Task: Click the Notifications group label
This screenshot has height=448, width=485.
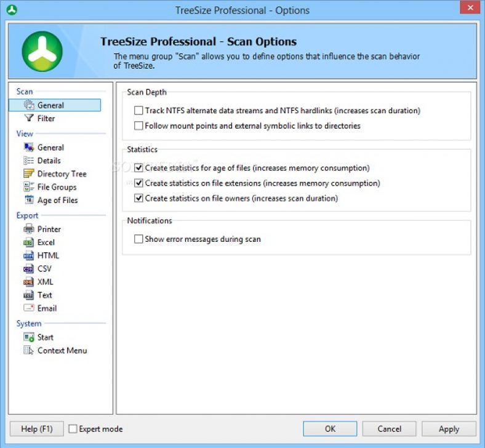Action: [150, 220]
